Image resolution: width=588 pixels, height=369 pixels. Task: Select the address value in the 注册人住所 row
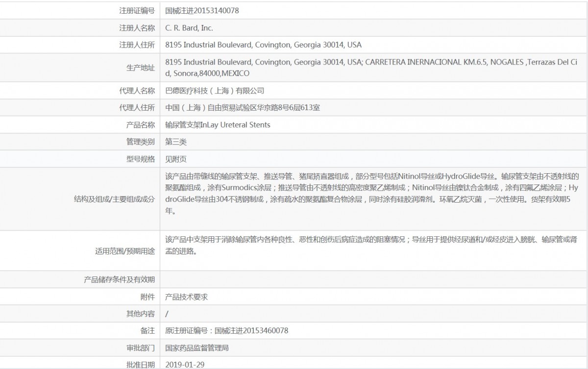click(x=264, y=45)
